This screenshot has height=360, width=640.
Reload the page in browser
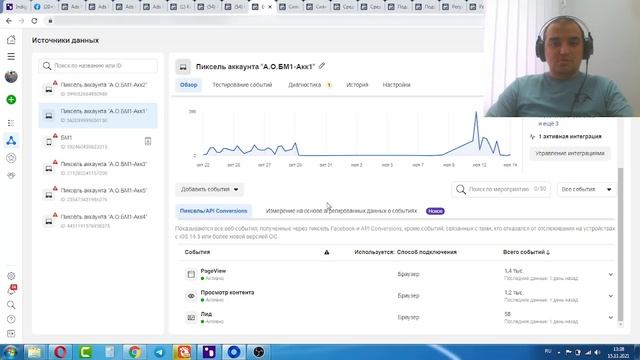(34, 20)
